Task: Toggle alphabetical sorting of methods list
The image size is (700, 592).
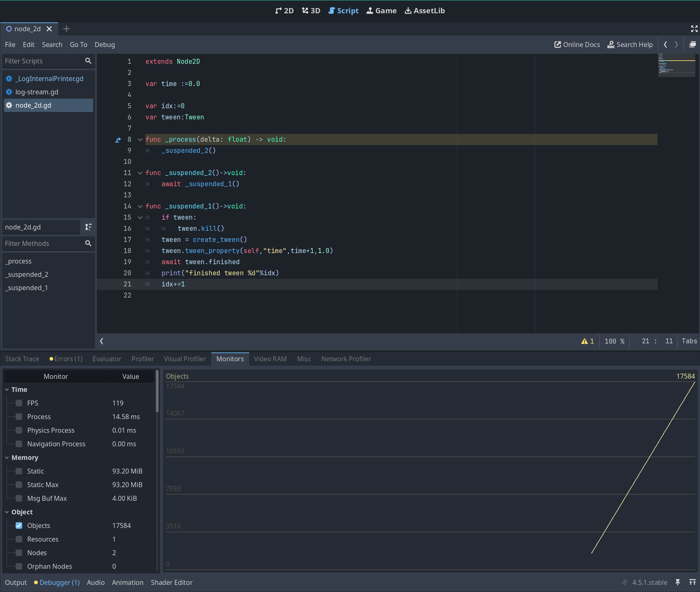Action: [88, 227]
